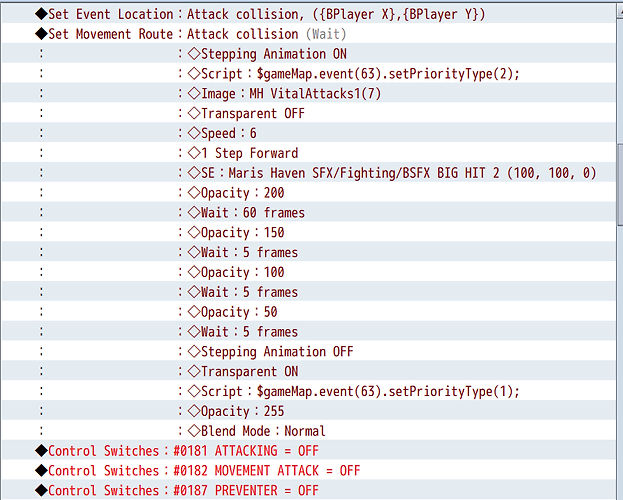
Task: Select Control Switches #0182 MOVEMENT ATTACK = OFF
Action: click(308, 471)
